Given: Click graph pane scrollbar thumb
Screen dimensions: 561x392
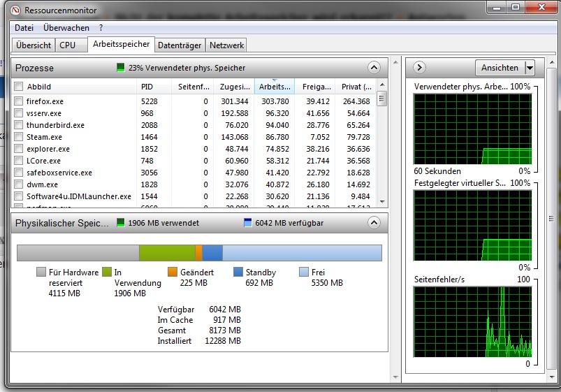Looking at the screenshot, I should (x=551, y=219).
